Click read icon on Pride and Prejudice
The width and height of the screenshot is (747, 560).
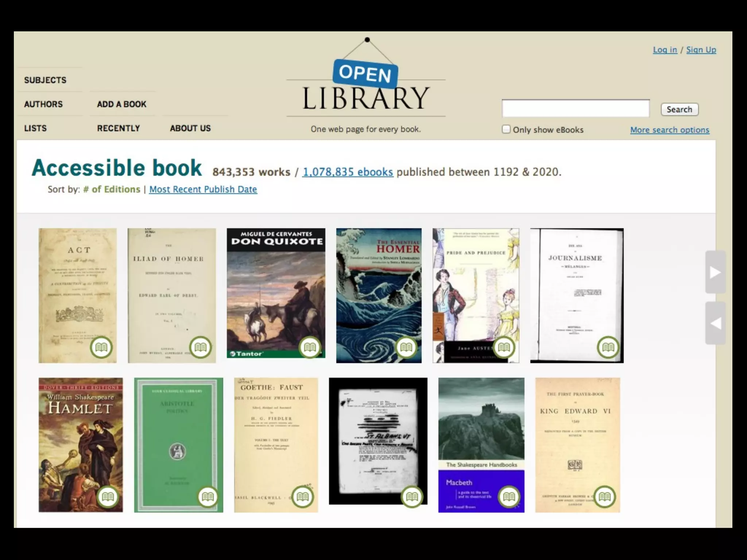click(x=504, y=347)
